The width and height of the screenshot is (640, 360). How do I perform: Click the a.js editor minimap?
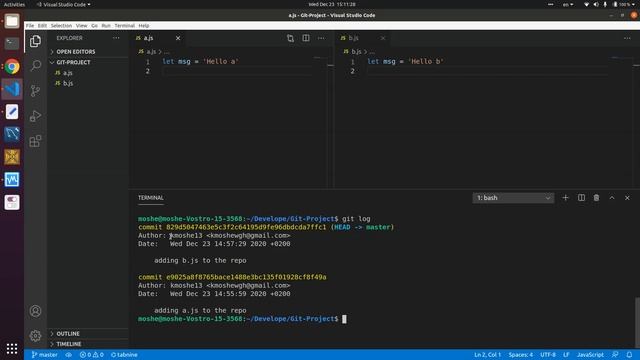tap(321, 58)
